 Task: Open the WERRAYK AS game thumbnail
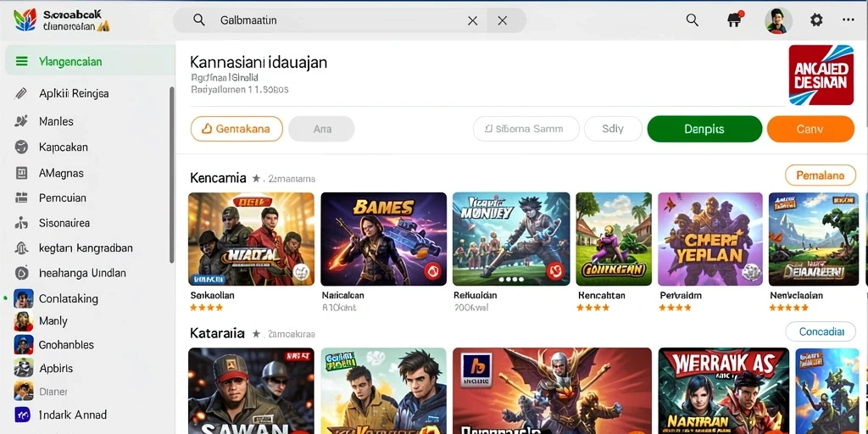(x=724, y=391)
